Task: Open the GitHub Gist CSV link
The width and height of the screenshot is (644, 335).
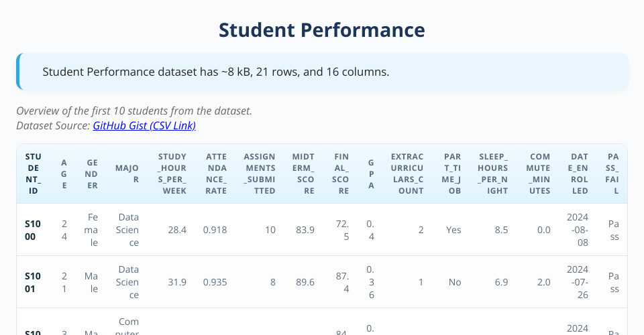Action: click(144, 125)
